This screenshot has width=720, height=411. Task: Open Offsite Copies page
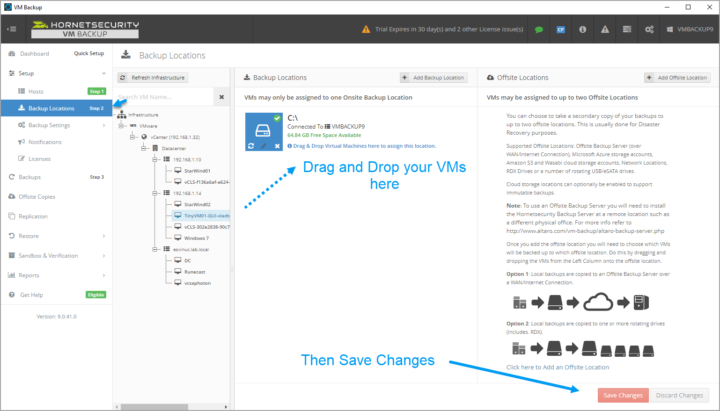pos(37,197)
